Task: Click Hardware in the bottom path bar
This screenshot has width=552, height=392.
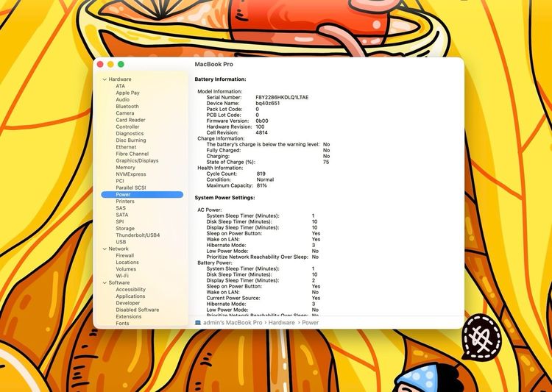Action: (281, 323)
